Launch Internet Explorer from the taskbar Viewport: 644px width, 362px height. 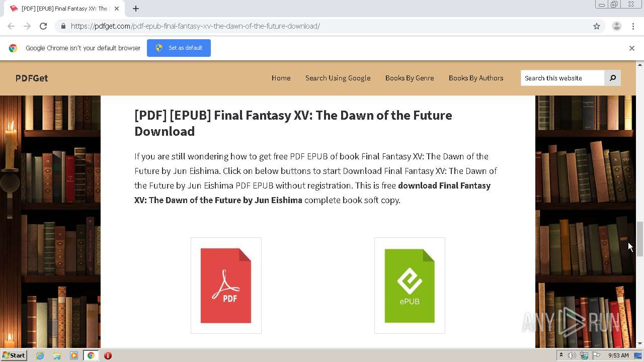tap(40, 355)
